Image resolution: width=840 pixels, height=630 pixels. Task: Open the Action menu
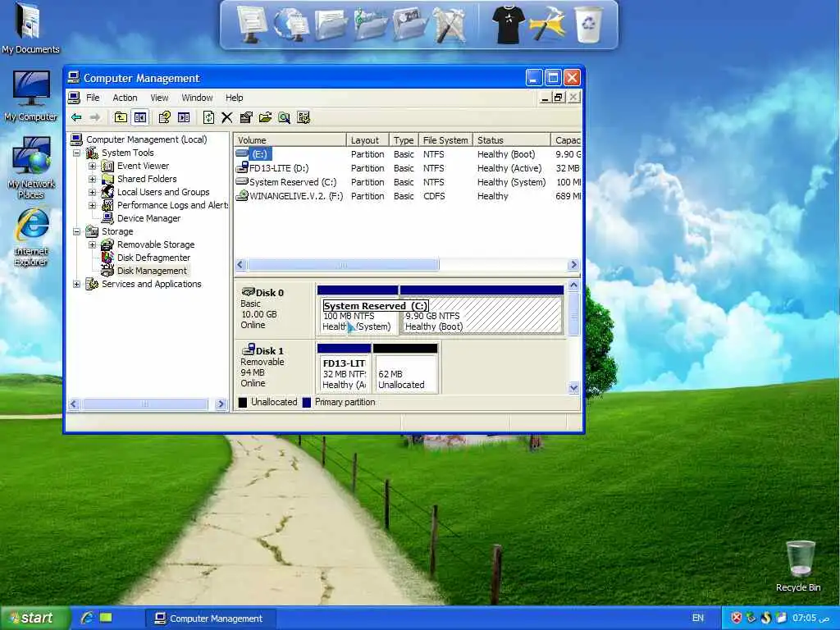click(x=125, y=98)
